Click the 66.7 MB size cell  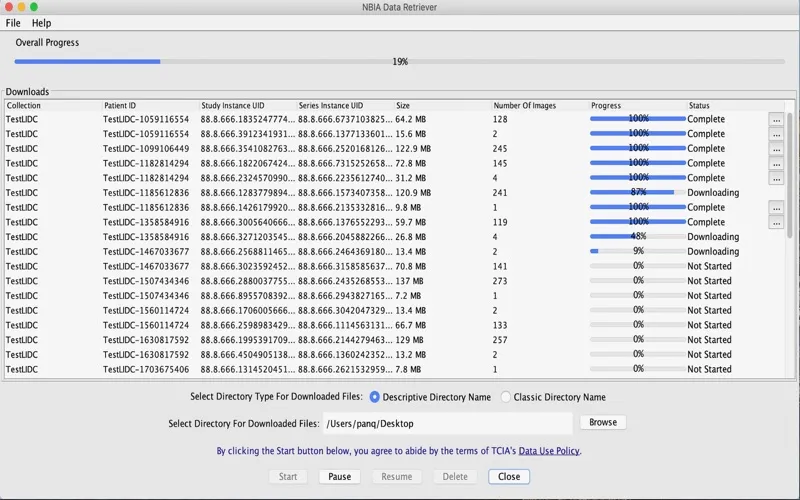pos(411,325)
